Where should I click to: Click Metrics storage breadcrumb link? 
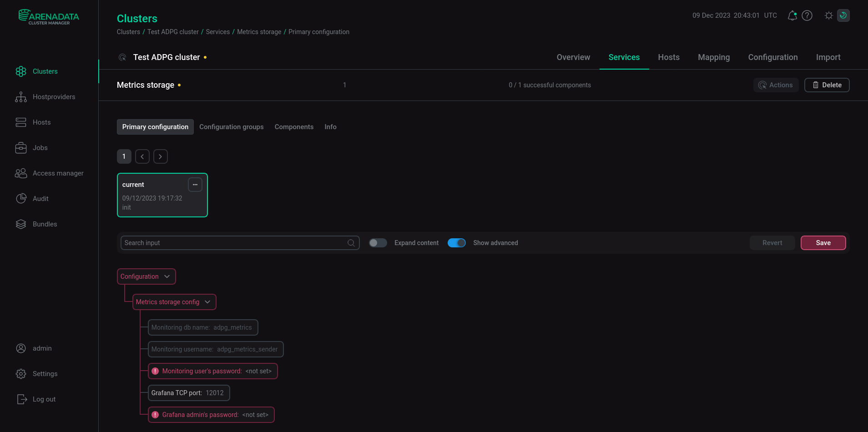pyautogui.click(x=259, y=32)
